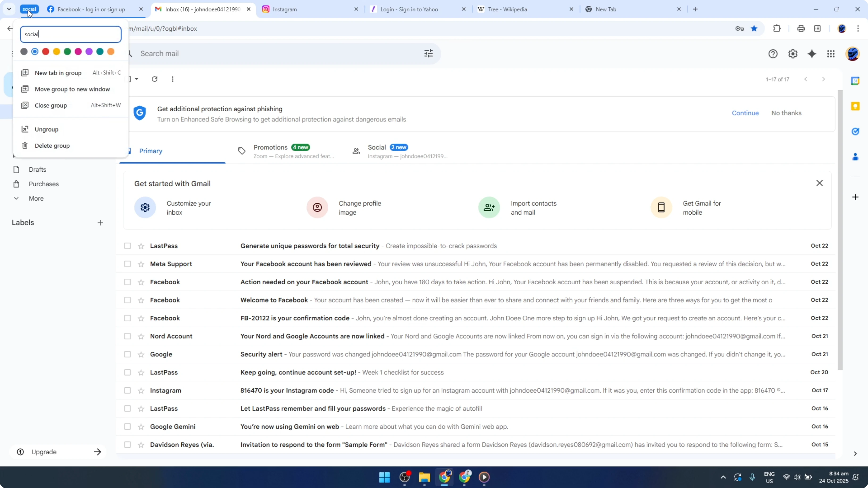This screenshot has width=868, height=488.
Task: Dismiss phishing banner with No thanks
Action: (786, 113)
